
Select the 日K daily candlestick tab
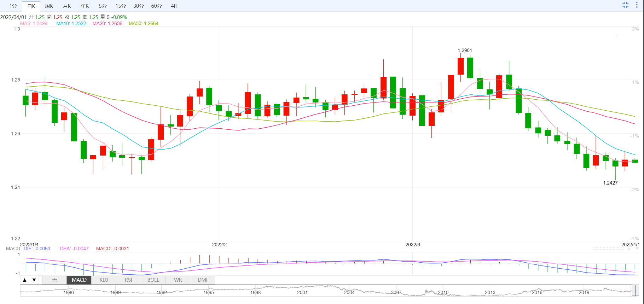(31, 6)
